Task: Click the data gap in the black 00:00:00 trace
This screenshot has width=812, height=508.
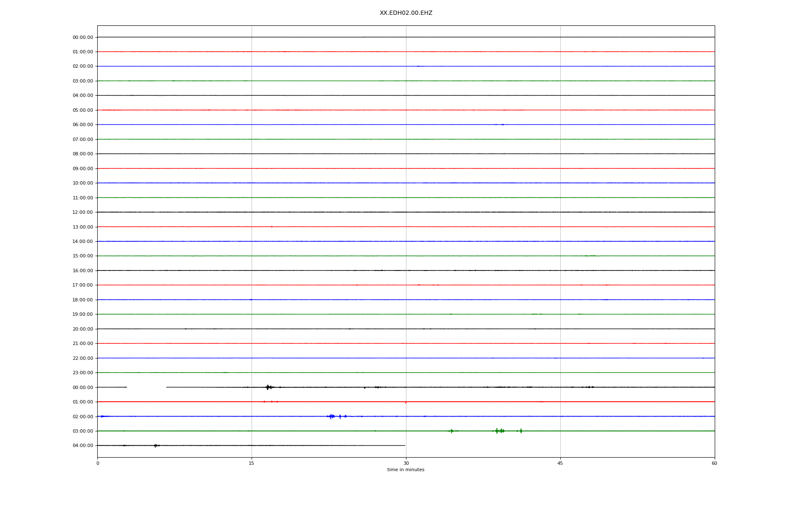Action: 146,387
